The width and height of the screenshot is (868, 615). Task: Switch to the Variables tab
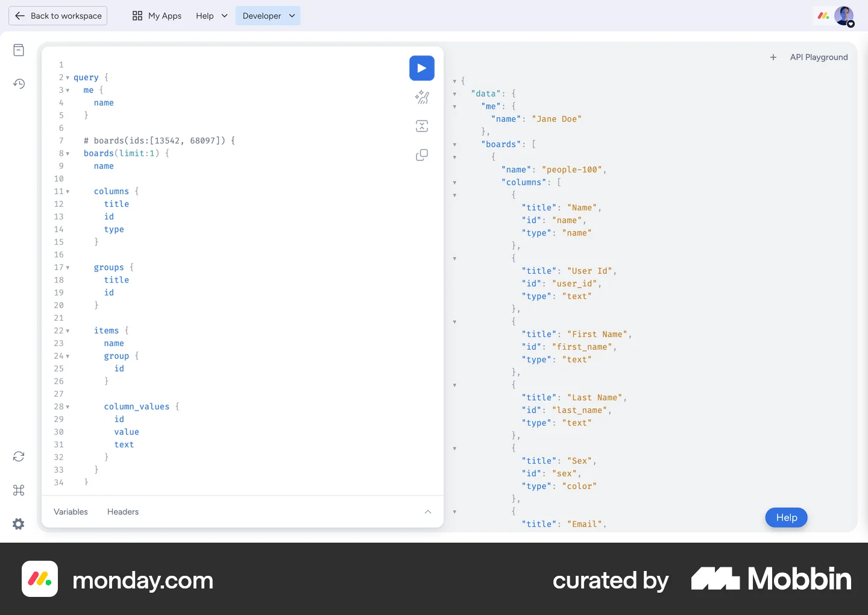[71, 512]
